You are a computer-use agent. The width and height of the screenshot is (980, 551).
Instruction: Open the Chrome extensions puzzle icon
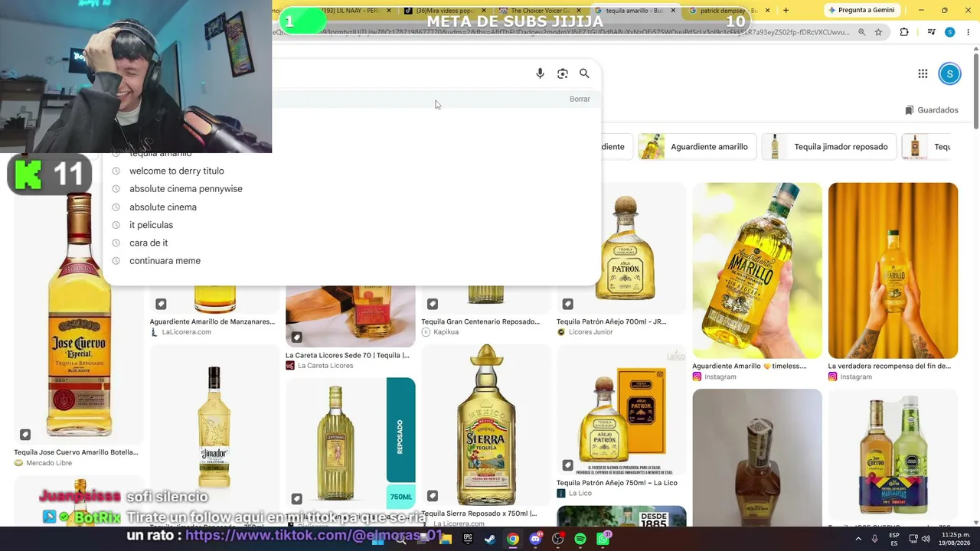(904, 32)
